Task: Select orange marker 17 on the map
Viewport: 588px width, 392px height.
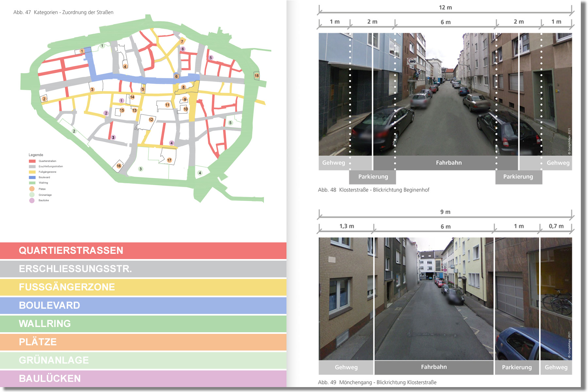Action: click(x=169, y=160)
